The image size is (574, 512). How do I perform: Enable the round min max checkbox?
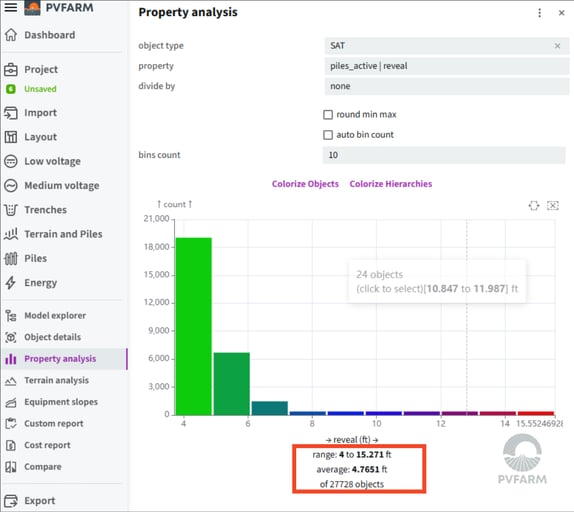click(x=328, y=115)
